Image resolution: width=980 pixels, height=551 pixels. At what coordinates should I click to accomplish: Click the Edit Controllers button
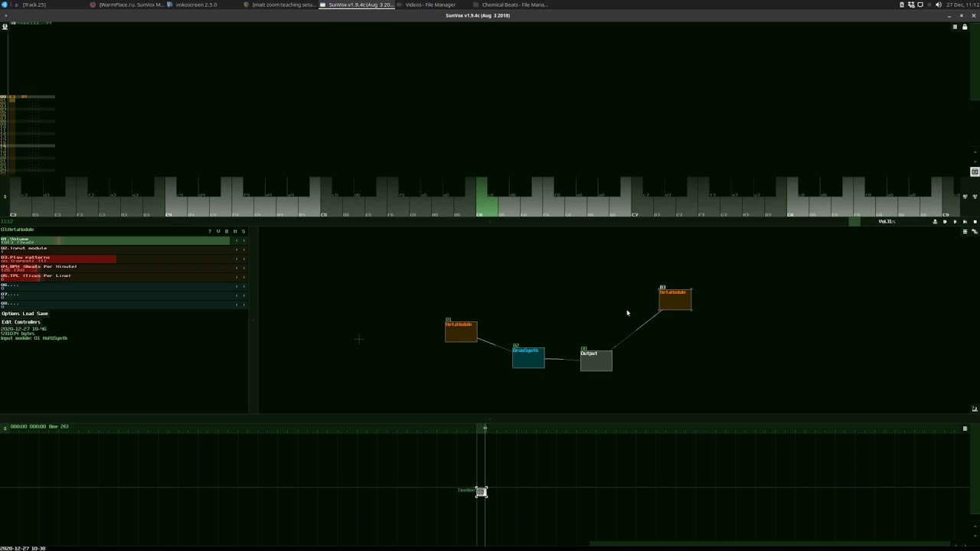point(21,322)
